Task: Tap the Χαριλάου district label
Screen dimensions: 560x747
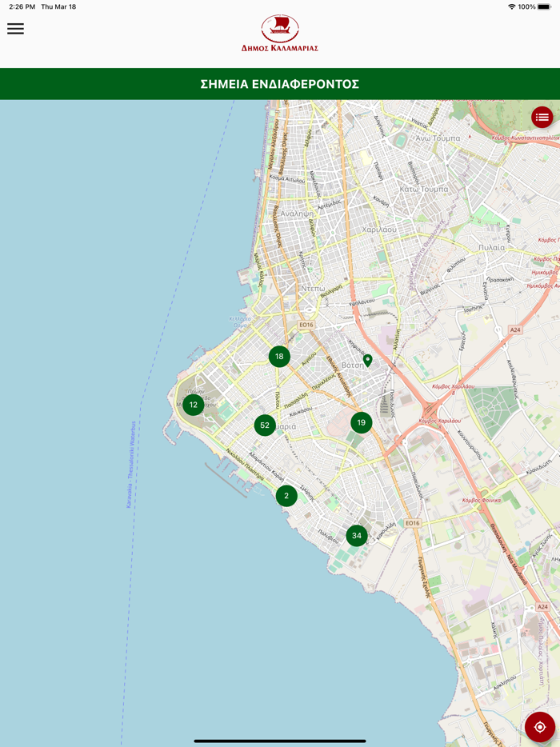Action: click(x=379, y=230)
